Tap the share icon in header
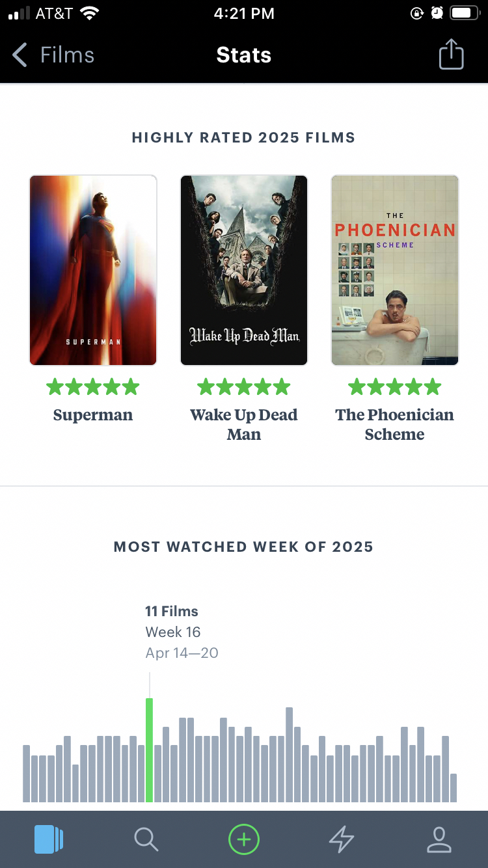 [x=451, y=55]
